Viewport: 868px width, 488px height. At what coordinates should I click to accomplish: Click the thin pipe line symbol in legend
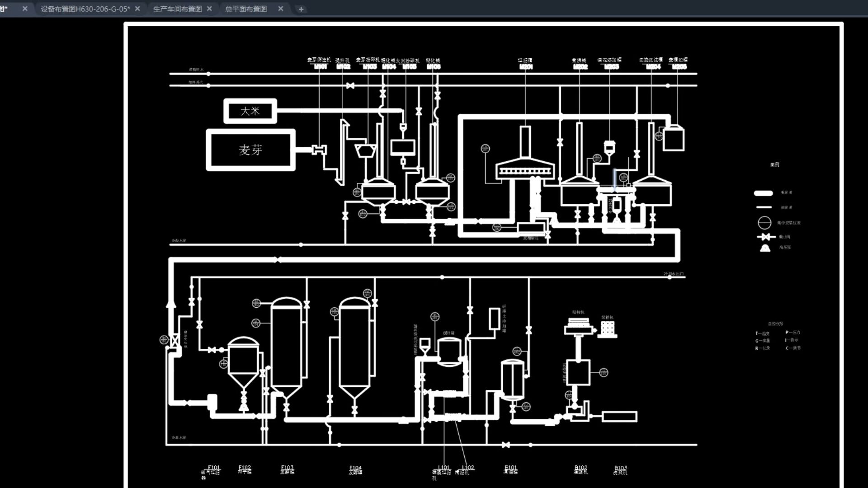pos(764,207)
